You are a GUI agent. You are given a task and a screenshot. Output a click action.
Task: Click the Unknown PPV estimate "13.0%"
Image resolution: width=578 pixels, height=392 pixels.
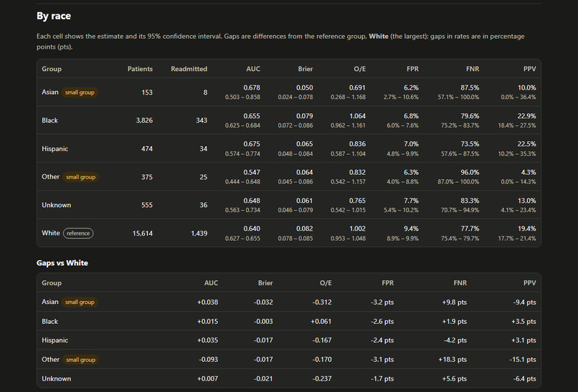(527, 201)
